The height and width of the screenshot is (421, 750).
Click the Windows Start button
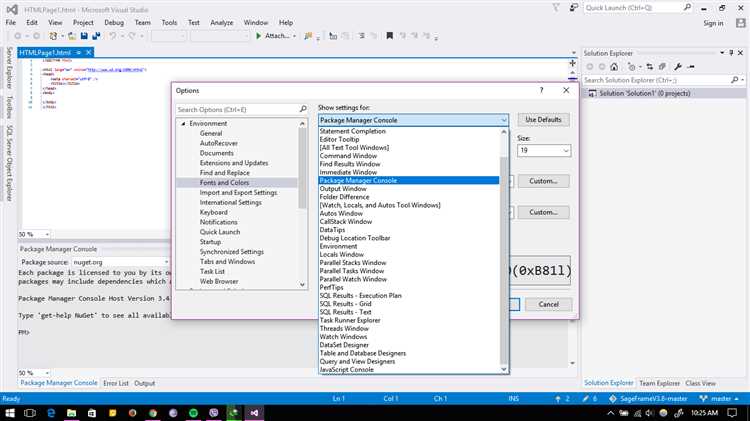(10, 413)
